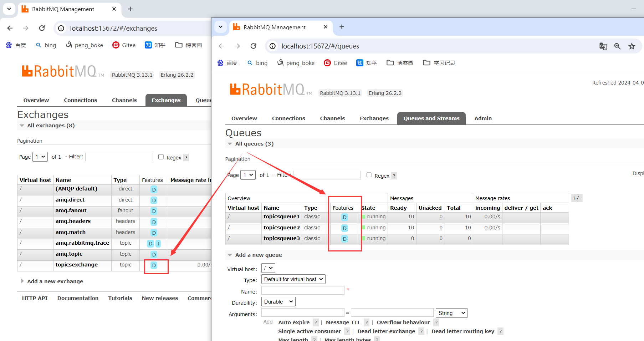644x341 pixels.
Task: Click the help icon next to Message TTL
Action: [367, 322]
